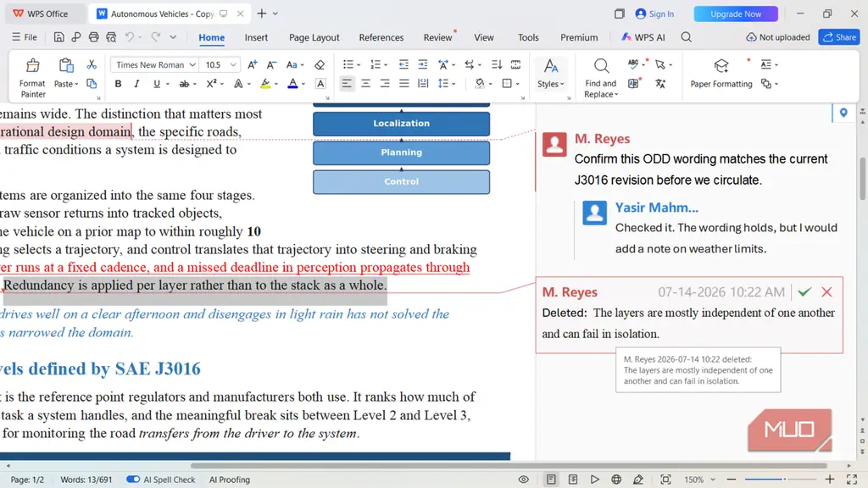Viewport: 868px width, 488px height.
Task: Undo the last action
Action: coord(130,37)
